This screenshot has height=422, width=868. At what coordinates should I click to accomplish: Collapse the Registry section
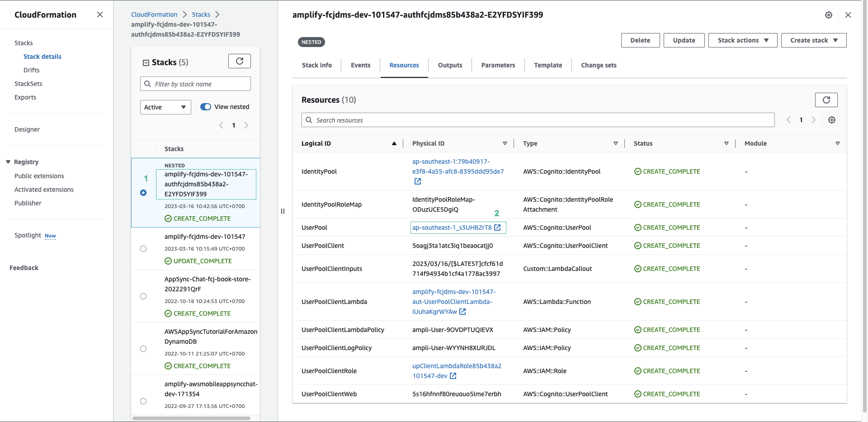8,162
